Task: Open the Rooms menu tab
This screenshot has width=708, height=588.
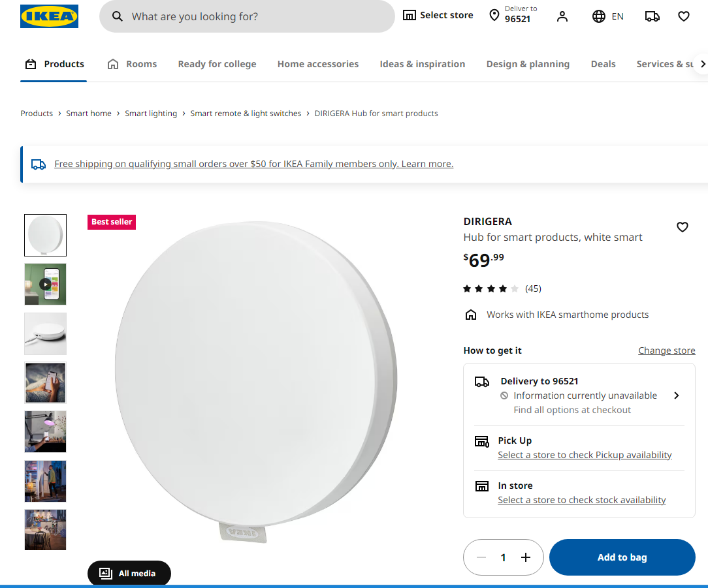Action: coord(132,64)
